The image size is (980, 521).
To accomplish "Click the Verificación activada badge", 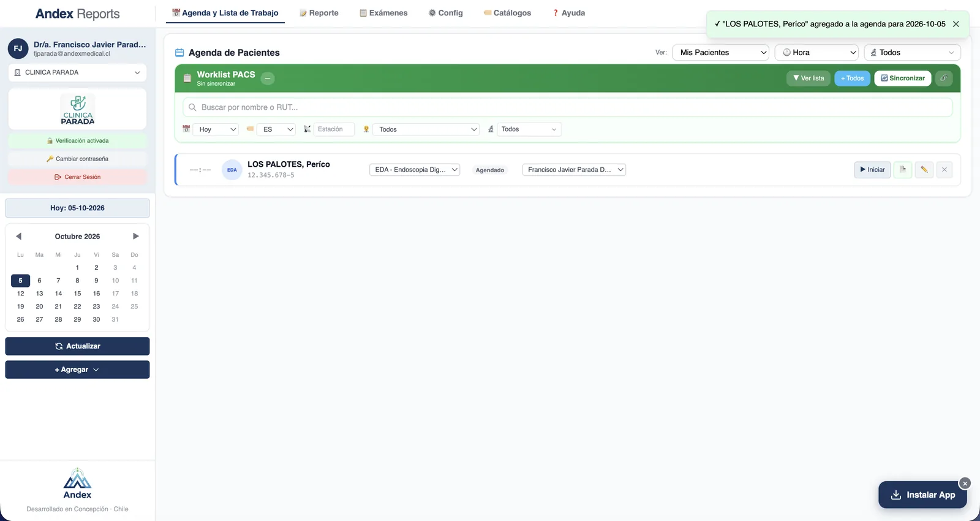I will point(77,141).
